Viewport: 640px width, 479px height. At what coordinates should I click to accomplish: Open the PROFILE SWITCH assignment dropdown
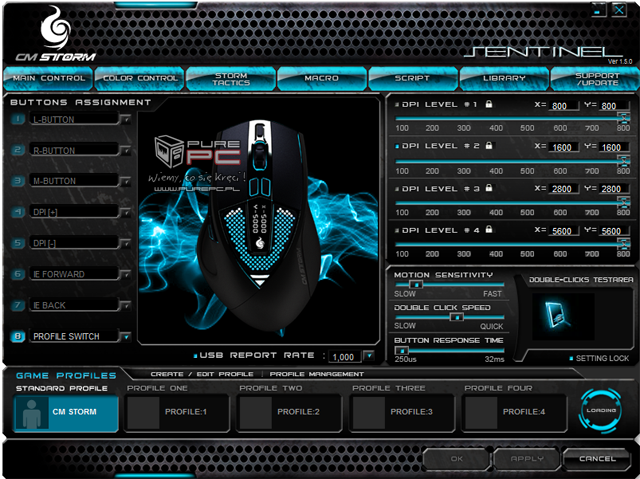pyautogui.click(x=126, y=337)
